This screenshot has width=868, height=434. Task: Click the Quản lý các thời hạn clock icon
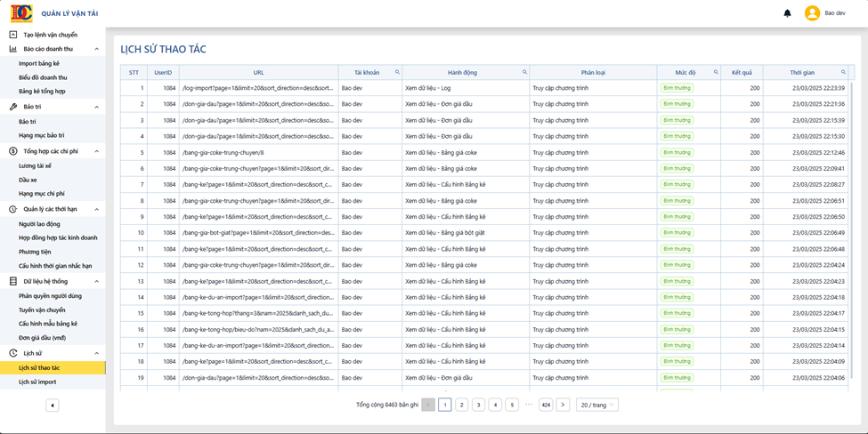coord(13,209)
